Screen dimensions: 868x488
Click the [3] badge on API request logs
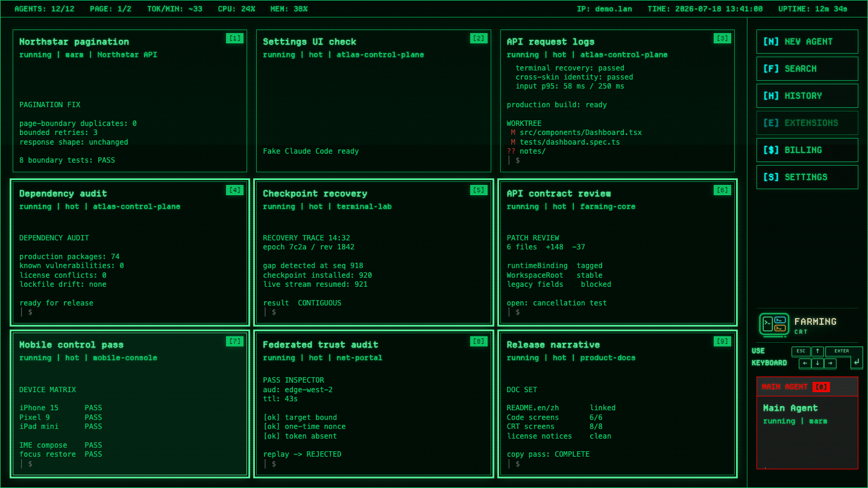722,39
